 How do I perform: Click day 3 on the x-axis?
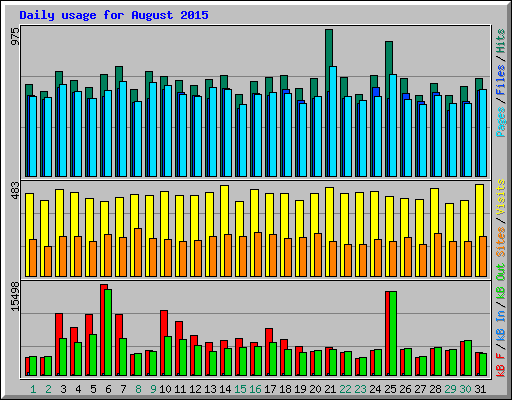[63, 389]
